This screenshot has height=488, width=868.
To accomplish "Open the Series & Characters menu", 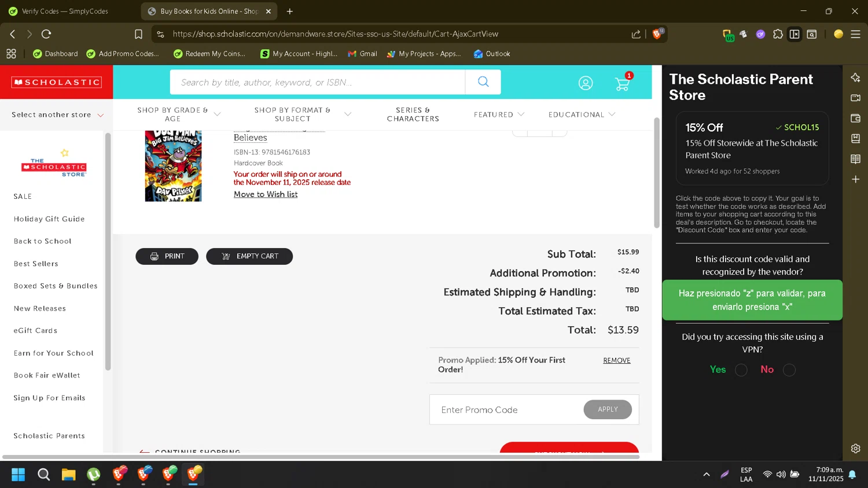I will point(413,114).
